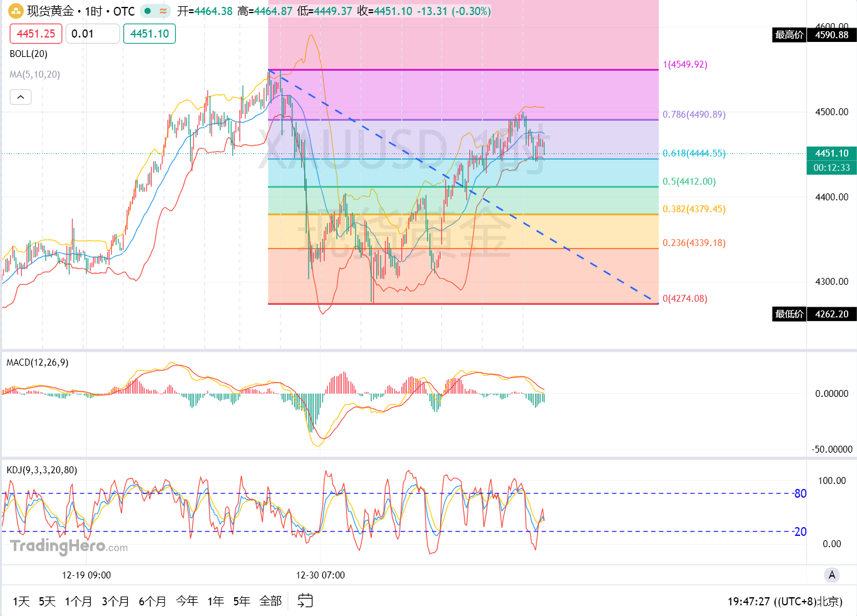Switch time range to 6个月

[152, 602]
